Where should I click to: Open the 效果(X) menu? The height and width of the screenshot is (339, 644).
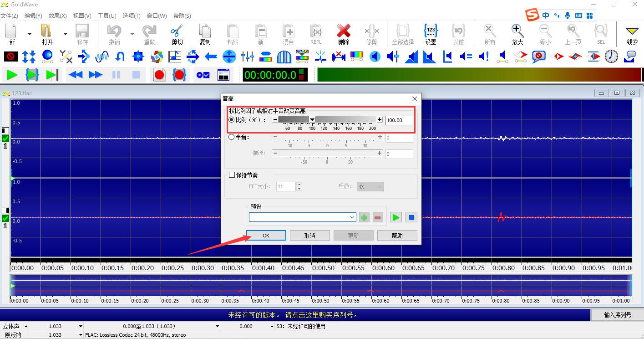tap(57, 15)
